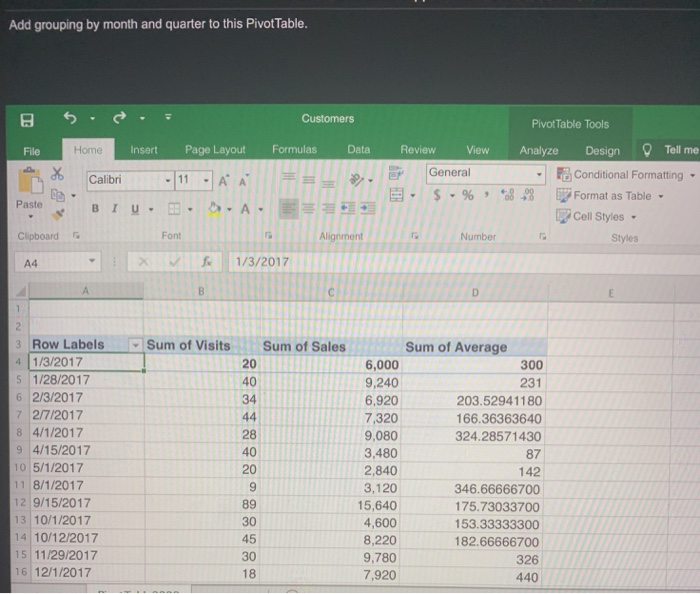Open the Row Labels filter dropdown
700x594 pixels.
pyautogui.click(x=135, y=345)
